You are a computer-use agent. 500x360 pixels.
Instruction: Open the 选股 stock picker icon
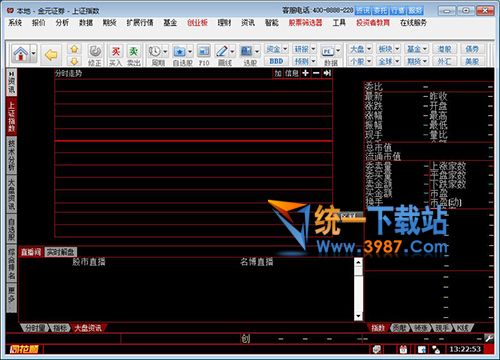click(247, 52)
